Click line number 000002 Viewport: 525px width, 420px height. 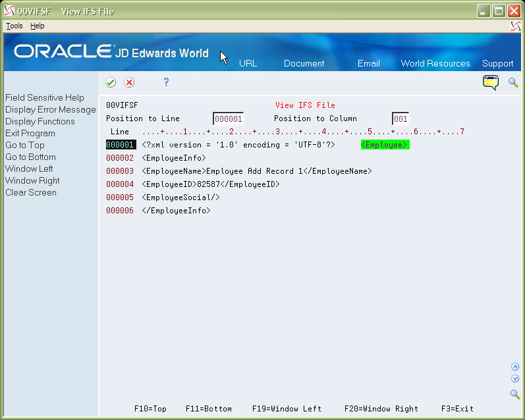120,158
